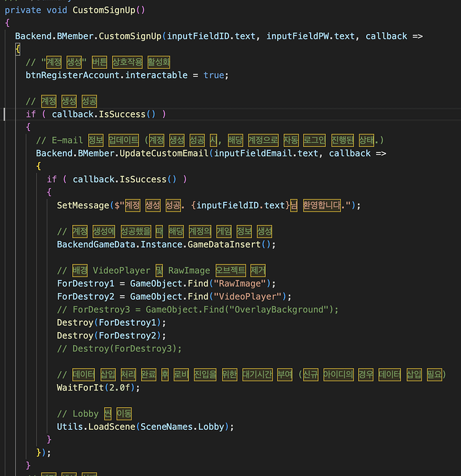Click the '// Lobby' comment line
The height and width of the screenshot is (476, 461).
click(x=94, y=414)
